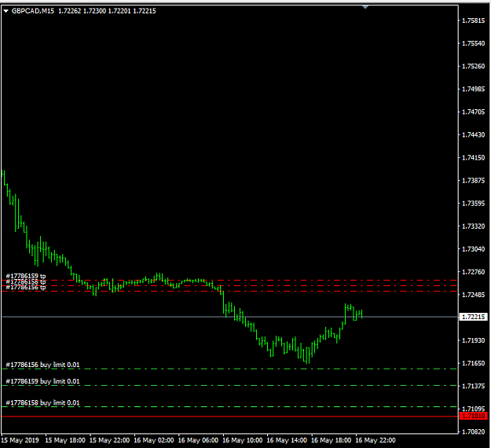Click the current price tag 1.72215
This screenshot has width=491, height=448.
(474, 317)
